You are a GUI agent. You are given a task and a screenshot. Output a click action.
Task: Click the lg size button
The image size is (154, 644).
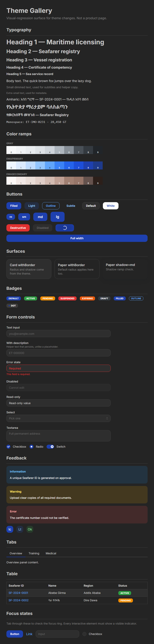click(58, 217)
